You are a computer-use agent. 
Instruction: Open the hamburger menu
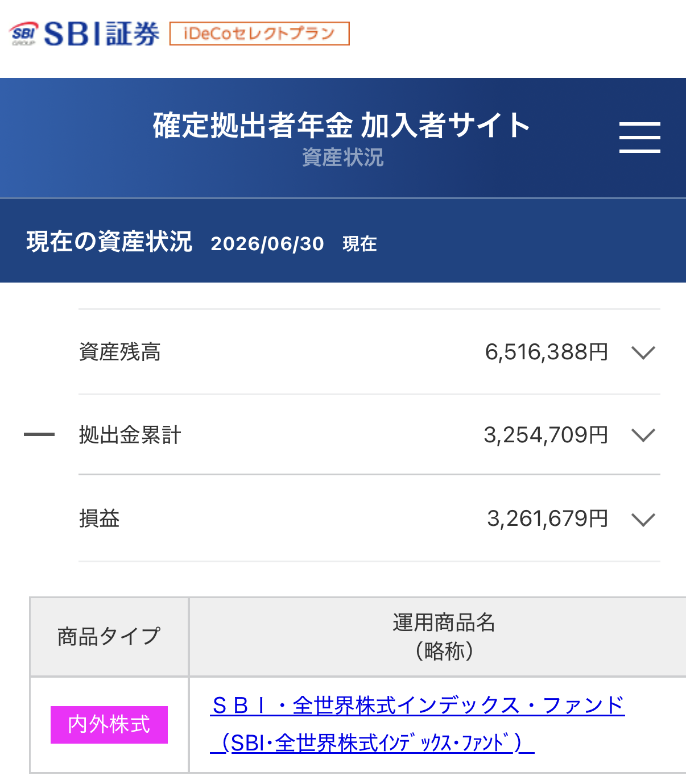click(x=639, y=137)
